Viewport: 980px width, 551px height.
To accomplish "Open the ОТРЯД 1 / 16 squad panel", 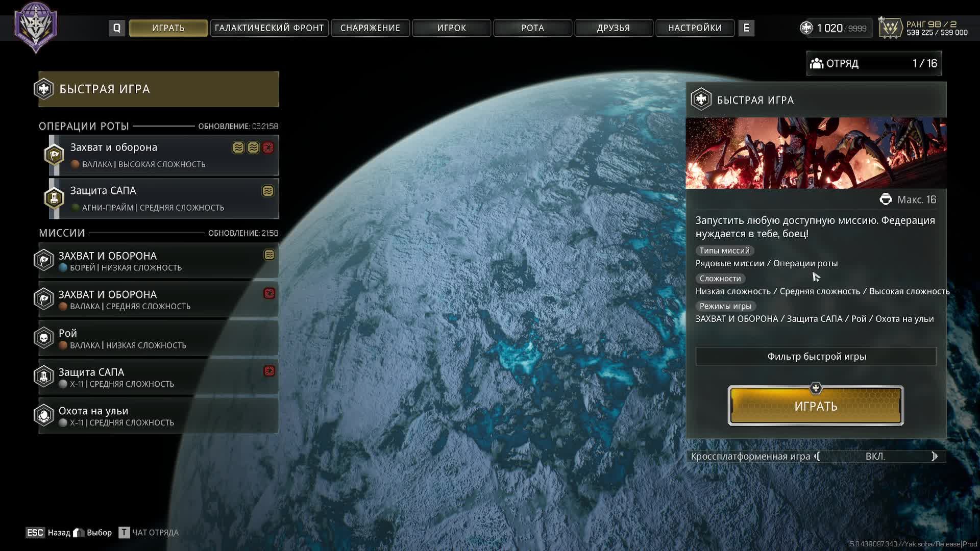I will point(874,63).
